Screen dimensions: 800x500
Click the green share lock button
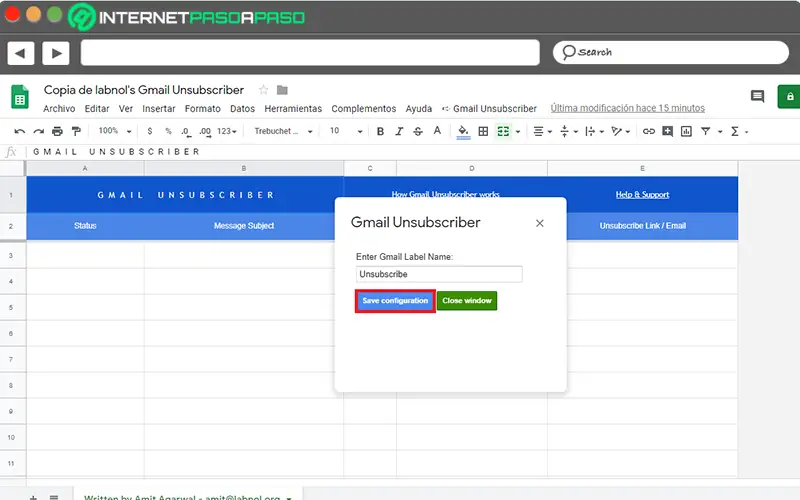pos(789,96)
